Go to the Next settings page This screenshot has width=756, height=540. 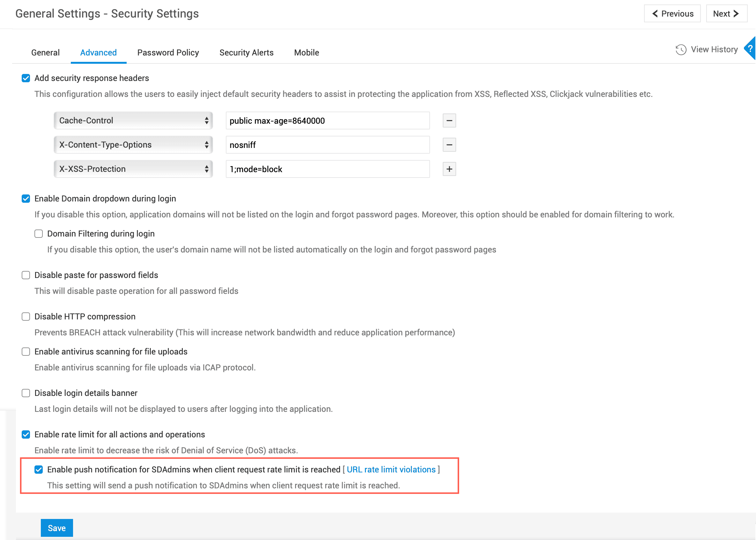(726, 14)
